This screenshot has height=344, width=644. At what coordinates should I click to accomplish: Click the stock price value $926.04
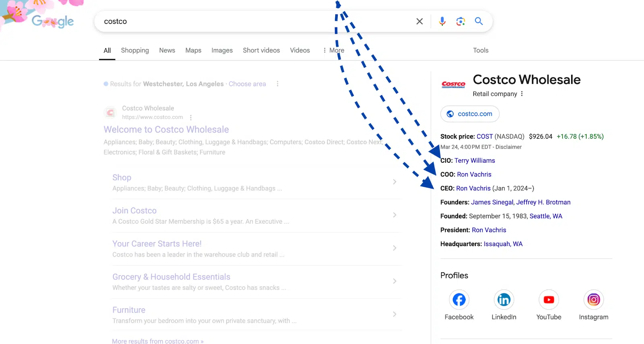click(x=541, y=137)
